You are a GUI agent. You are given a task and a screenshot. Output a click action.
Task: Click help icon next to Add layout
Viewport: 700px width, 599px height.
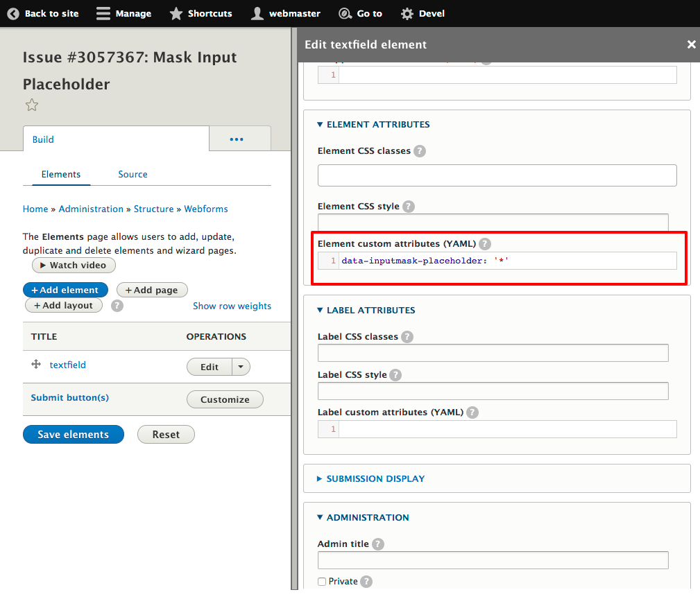click(x=117, y=306)
